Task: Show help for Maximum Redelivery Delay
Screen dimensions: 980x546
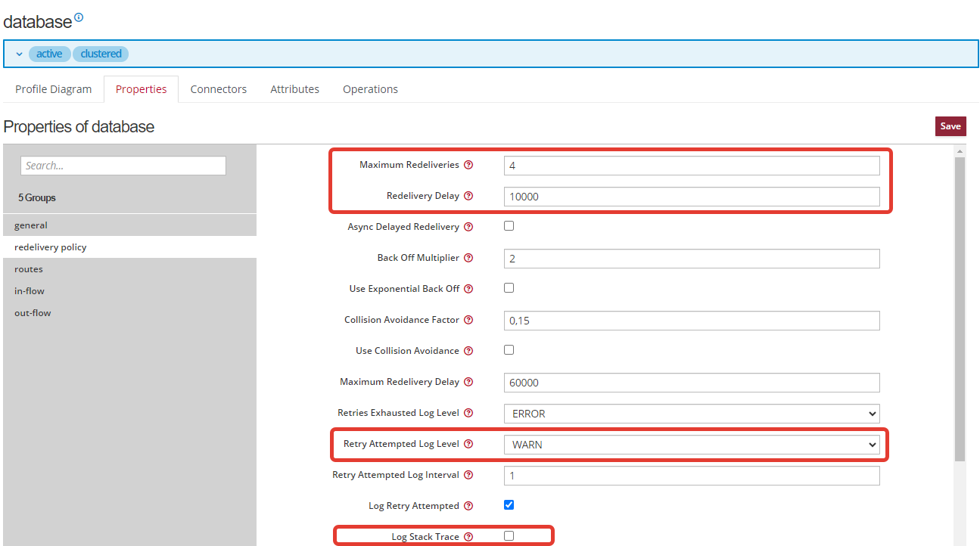Action: (x=468, y=382)
